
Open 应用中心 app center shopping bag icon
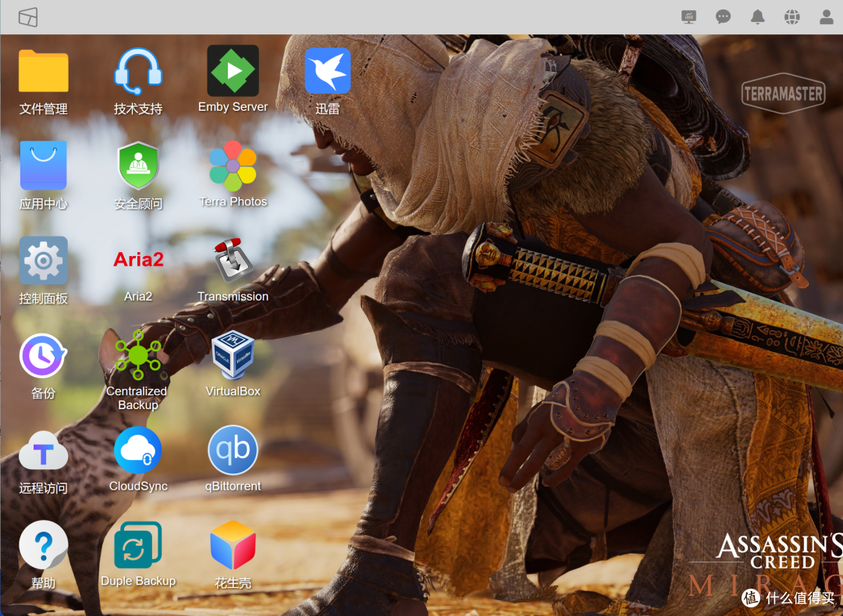tap(43, 166)
